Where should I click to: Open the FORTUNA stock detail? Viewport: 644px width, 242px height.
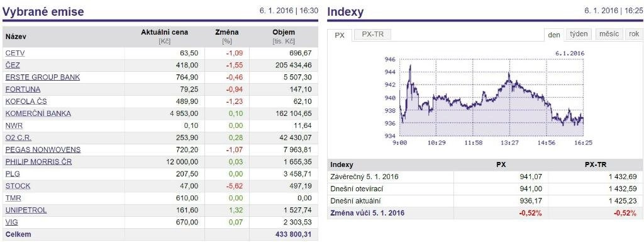(x=23, y=89)
